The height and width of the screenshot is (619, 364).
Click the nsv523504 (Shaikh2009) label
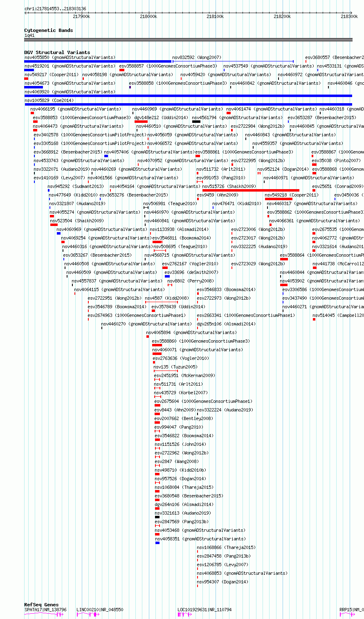(x=77, y=221)
